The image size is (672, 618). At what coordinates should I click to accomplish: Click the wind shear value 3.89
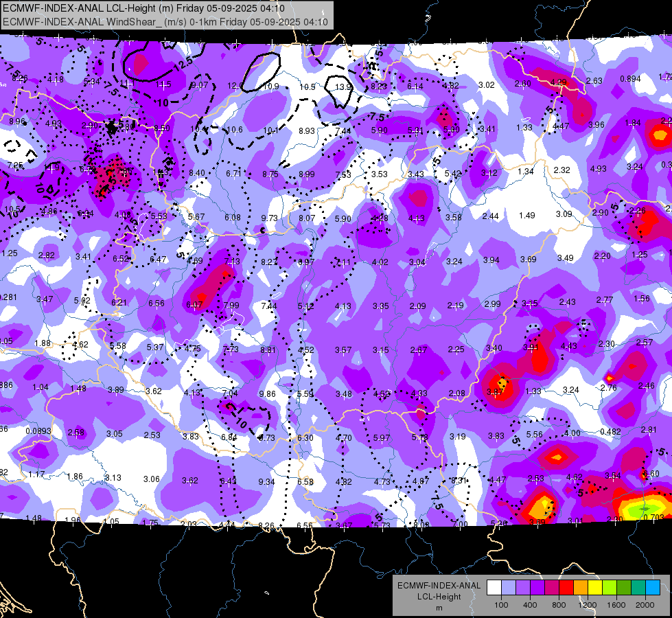coord(116,390)
